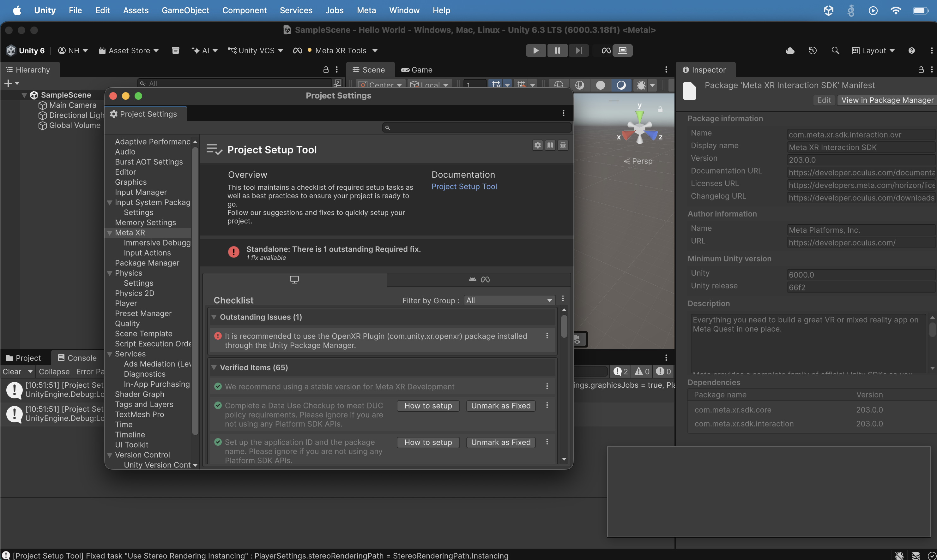Toggle Console info messages count showing 2
The width and height of the screenshot is (937, 560).
620,372
